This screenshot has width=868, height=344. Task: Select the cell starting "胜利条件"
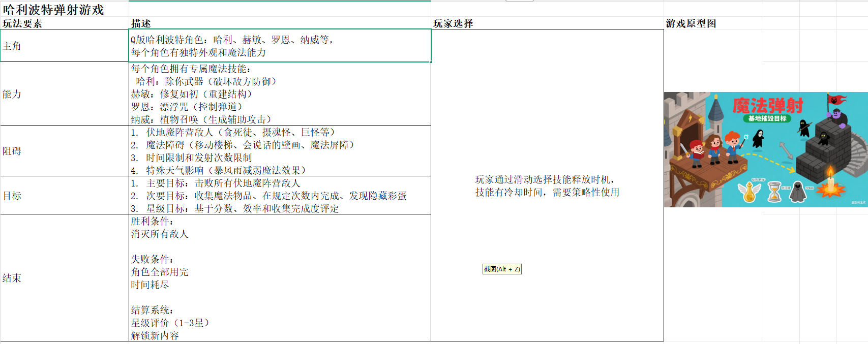tap(280, 278)
